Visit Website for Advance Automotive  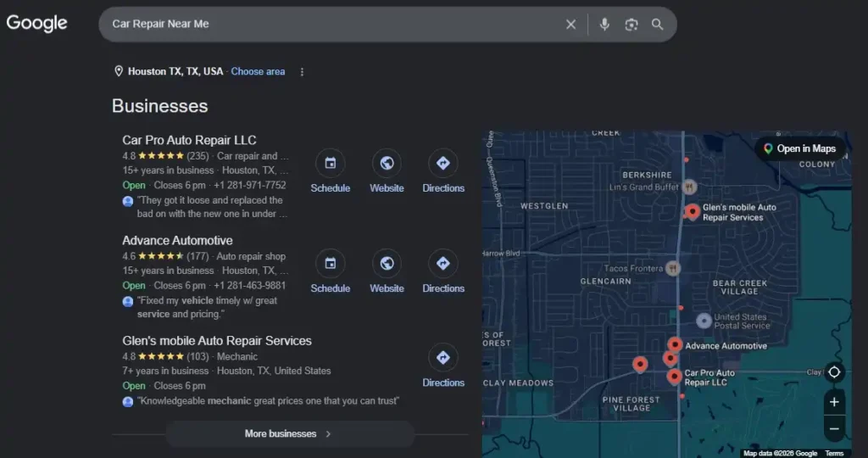(x=387, y=272)
